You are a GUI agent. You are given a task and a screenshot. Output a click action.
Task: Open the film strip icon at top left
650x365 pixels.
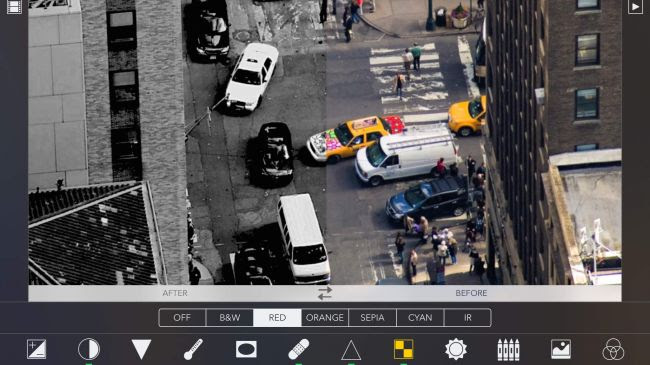click(x=14, y=6)
